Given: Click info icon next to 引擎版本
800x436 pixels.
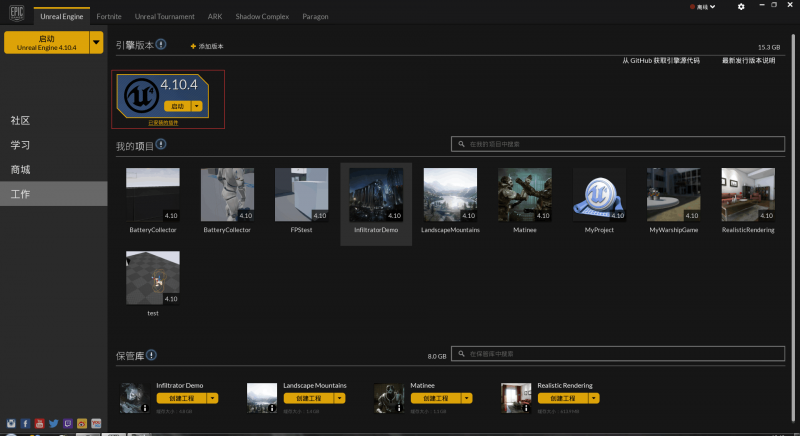Looking at the screenshot, I should tap(161, 44).
